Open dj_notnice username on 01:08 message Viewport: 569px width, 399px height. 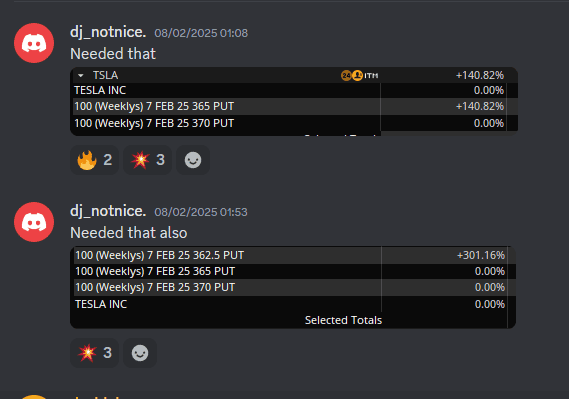(108, 32)
